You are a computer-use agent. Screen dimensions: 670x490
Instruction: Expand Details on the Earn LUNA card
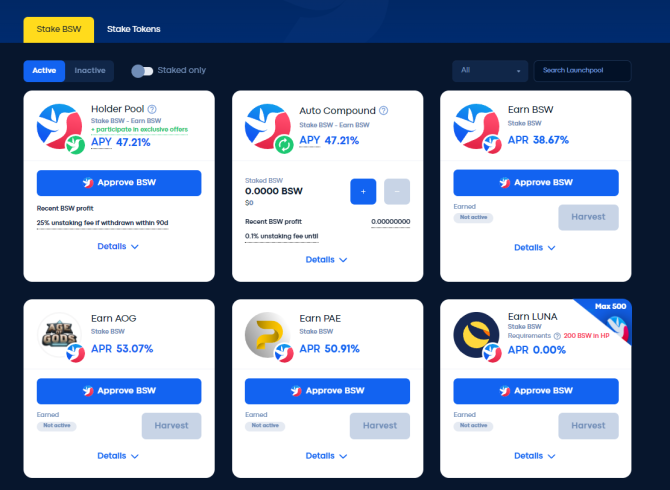point(535,456)
